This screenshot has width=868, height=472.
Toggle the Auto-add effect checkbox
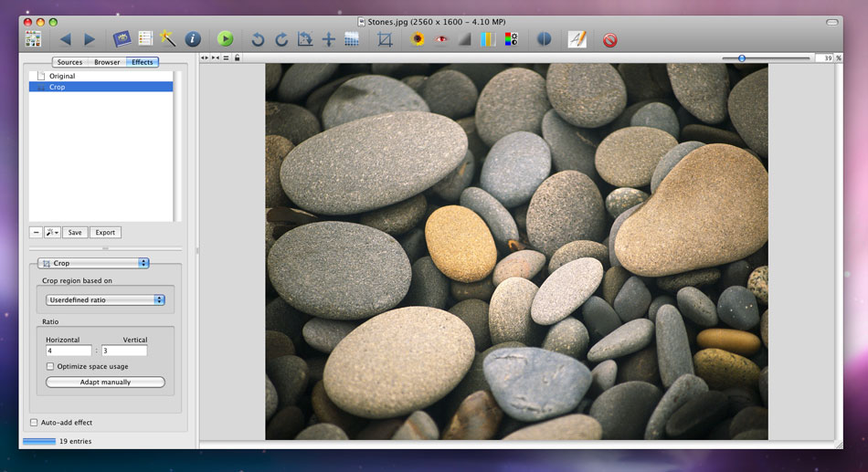[x=35, y=423]
